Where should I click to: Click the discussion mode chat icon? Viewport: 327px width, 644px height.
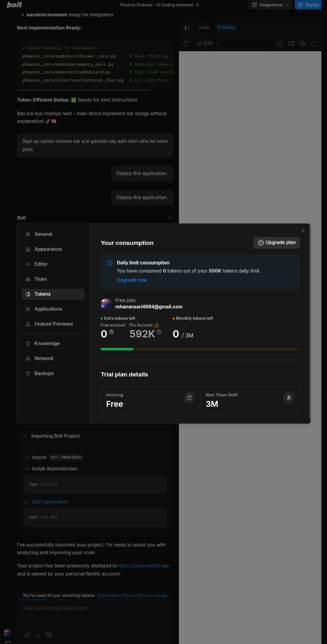49,635
